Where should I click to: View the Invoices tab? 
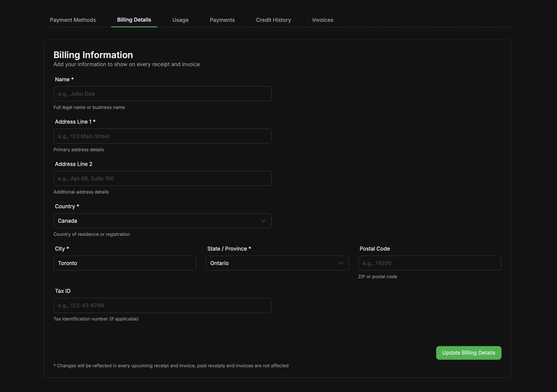tap(323, 20)
